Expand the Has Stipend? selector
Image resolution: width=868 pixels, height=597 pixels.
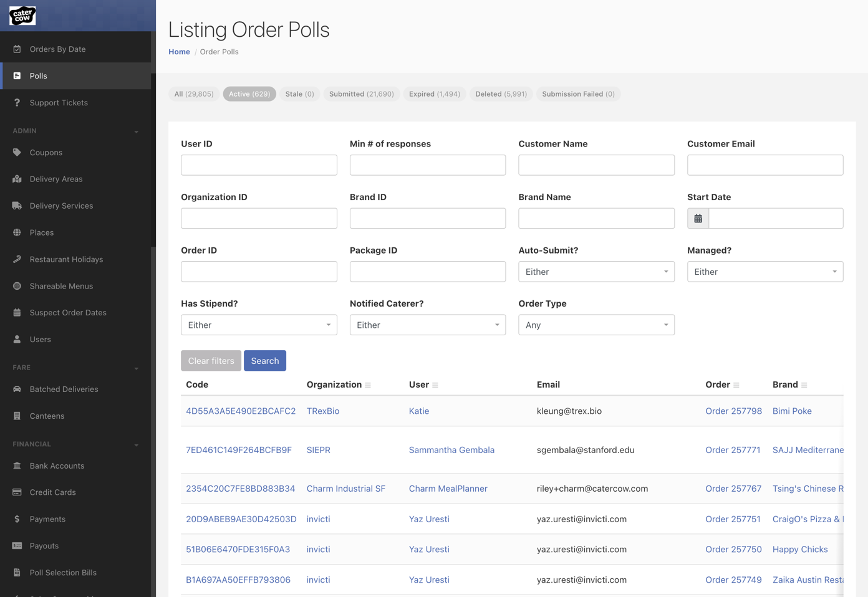(x=259, y=325)
